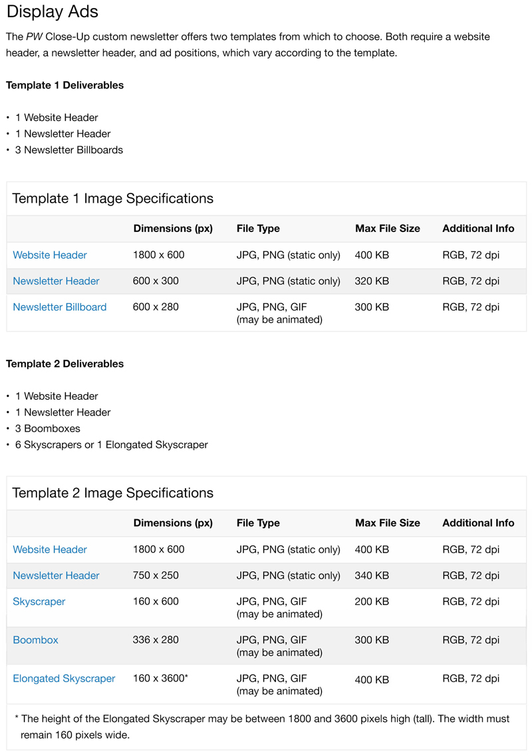Click Template 1 Newsletter Header link

click(x=56, y=281)
